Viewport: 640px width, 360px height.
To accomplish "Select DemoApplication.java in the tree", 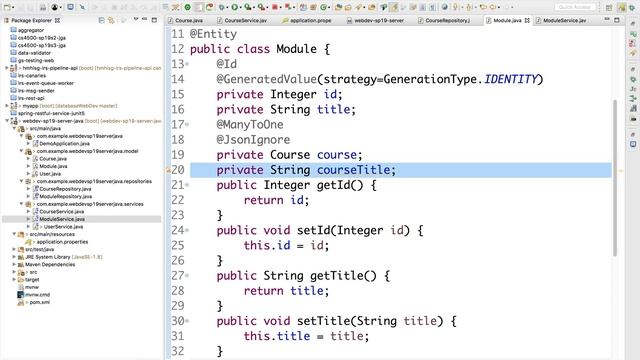I will coord(64,144).
